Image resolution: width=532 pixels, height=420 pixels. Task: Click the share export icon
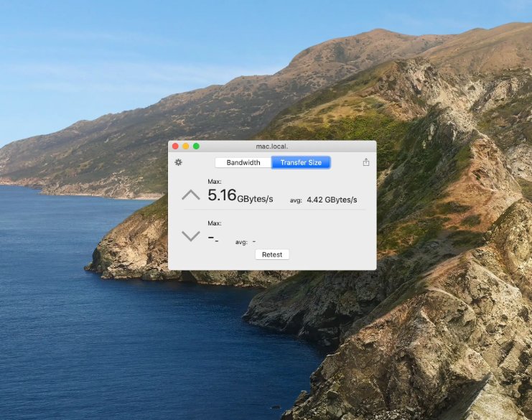tap(366, 162)
